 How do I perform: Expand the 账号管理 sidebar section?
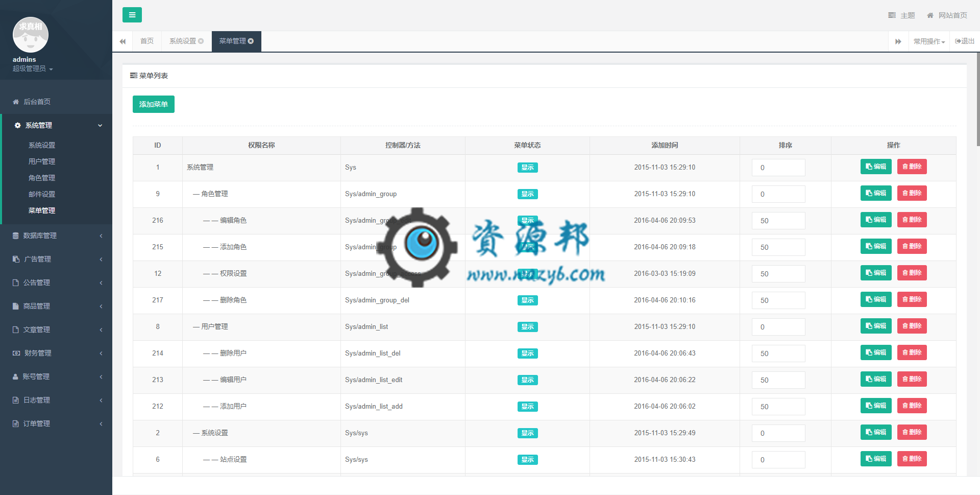[x=56, y=376]
